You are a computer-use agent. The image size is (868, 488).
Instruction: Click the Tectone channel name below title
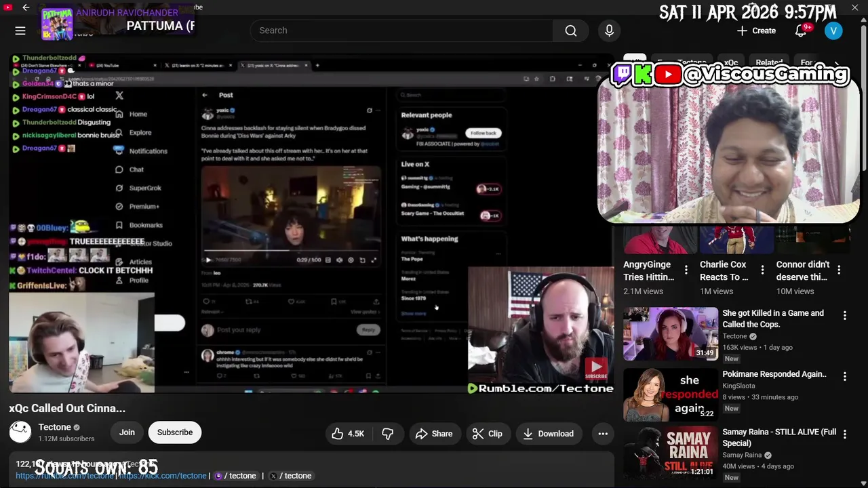55,427
